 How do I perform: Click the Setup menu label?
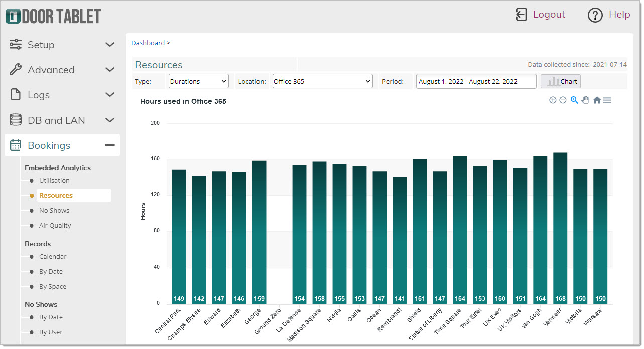pyautogui.click(x=41, y=45)
